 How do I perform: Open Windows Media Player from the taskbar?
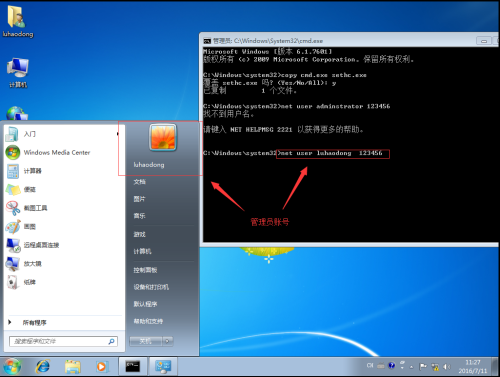101,367
